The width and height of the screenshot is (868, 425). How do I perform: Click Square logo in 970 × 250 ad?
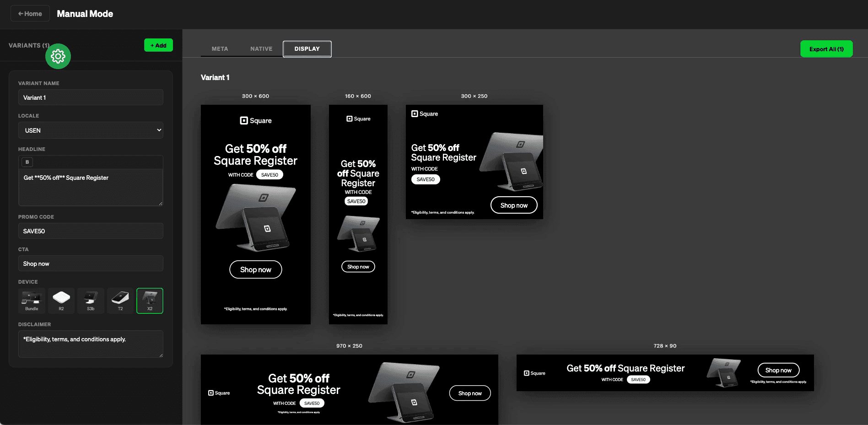pos(219,393)
